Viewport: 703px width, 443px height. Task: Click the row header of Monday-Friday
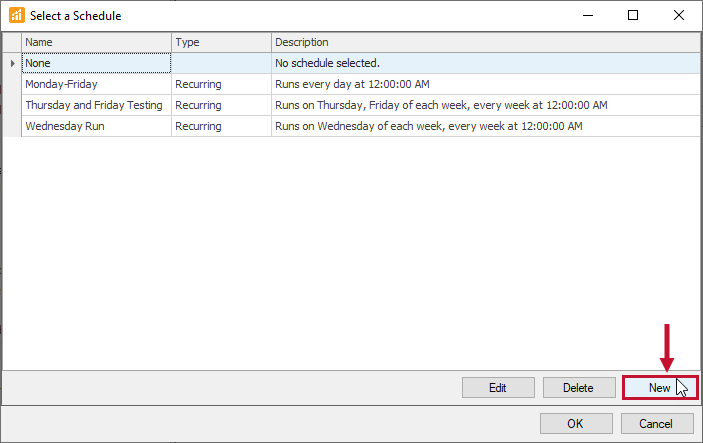tap(13, 84)
